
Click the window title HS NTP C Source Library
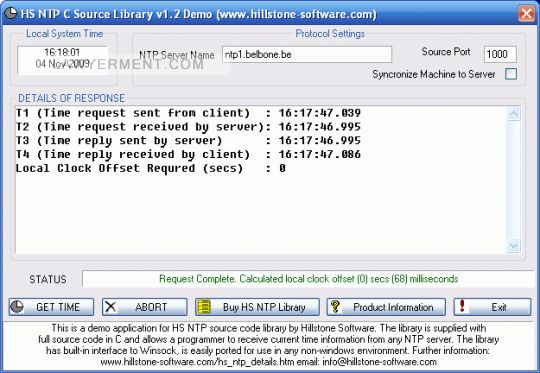tap(198, 14)
